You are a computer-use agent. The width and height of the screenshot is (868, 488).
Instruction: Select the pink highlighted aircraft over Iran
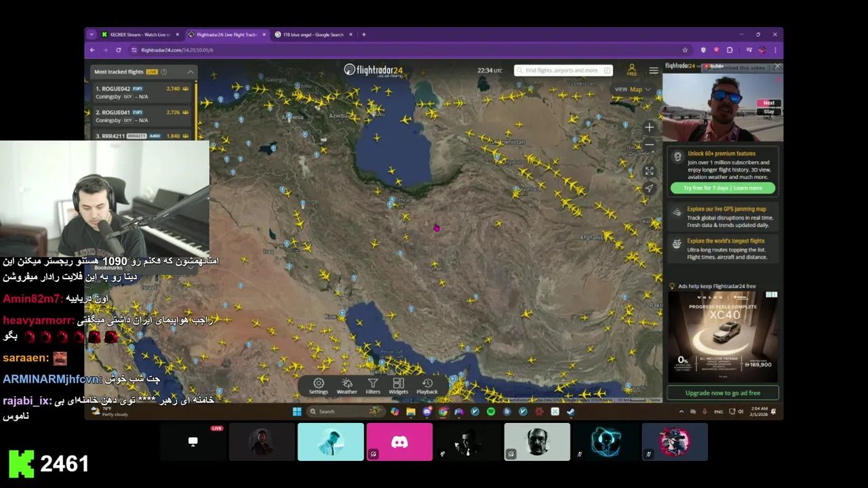(437, 228)
